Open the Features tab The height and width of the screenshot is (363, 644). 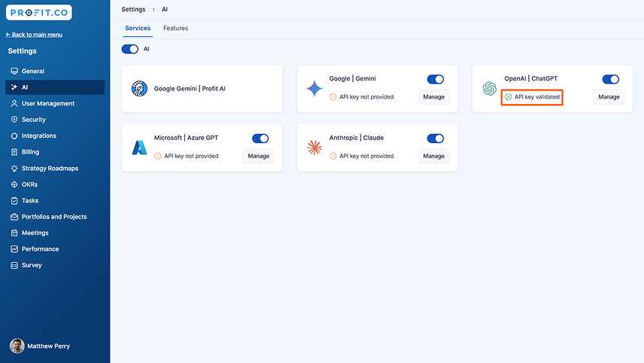pos(176,29)
